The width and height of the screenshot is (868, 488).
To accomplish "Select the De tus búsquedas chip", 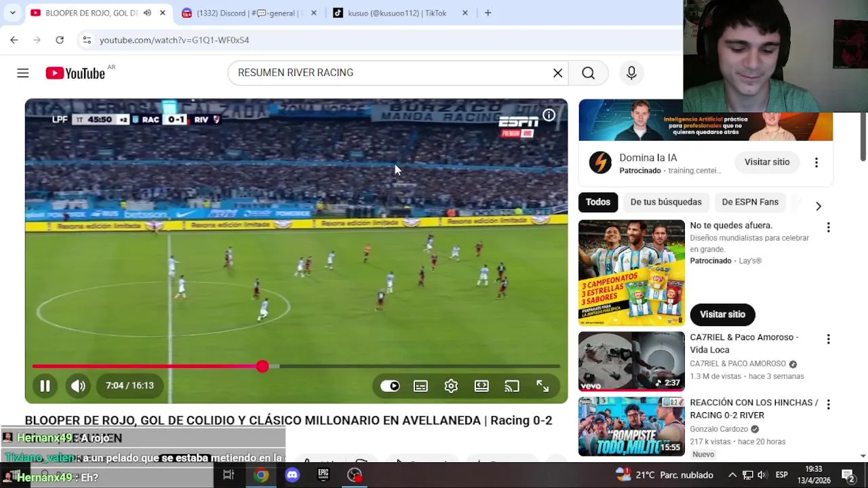I will (x=666, y=202).
